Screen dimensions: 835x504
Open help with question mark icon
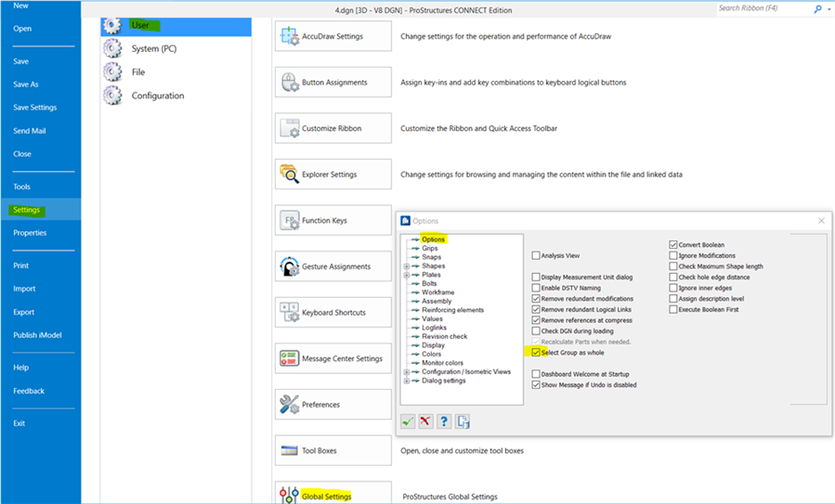[x=444, y=421]
